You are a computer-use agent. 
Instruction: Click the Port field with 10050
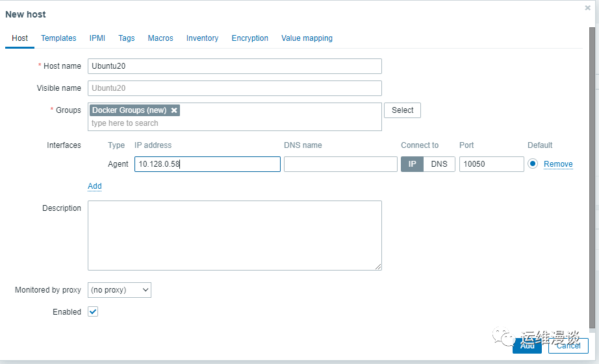coord(491,164)
